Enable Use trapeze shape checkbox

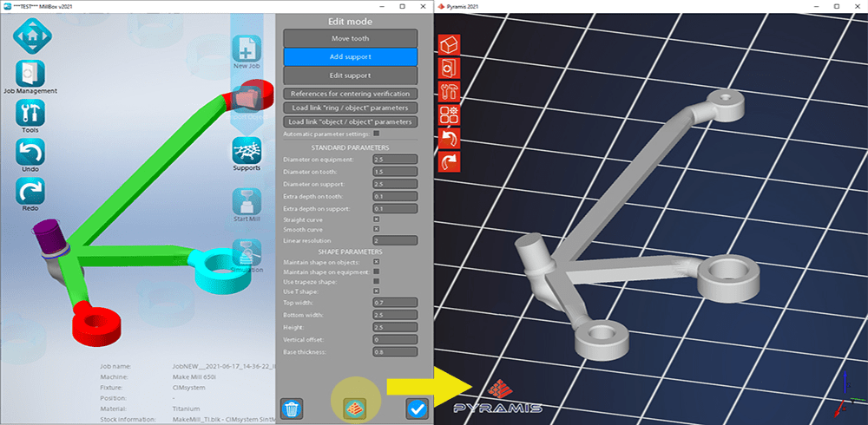coord(377,281)
